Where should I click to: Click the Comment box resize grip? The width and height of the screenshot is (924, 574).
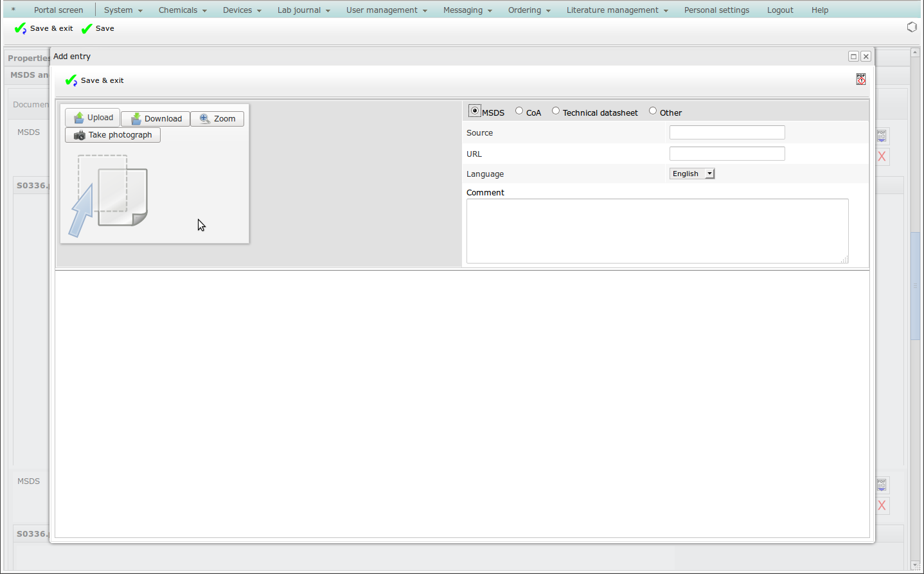[x=844, y=259]
